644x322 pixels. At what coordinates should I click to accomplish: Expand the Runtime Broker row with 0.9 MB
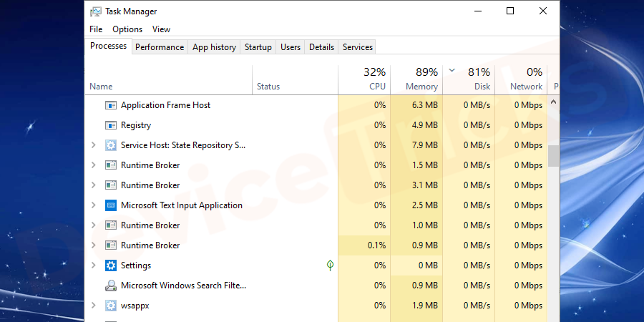pos(93,245)
